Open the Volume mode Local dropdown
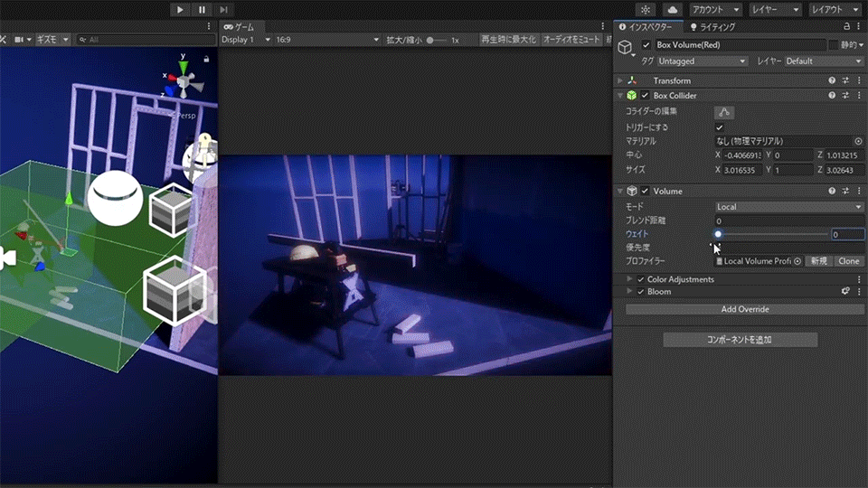Image resolution: width=868 pixels, height=488 pixels. pyautogui.click(x=788, y=207)
